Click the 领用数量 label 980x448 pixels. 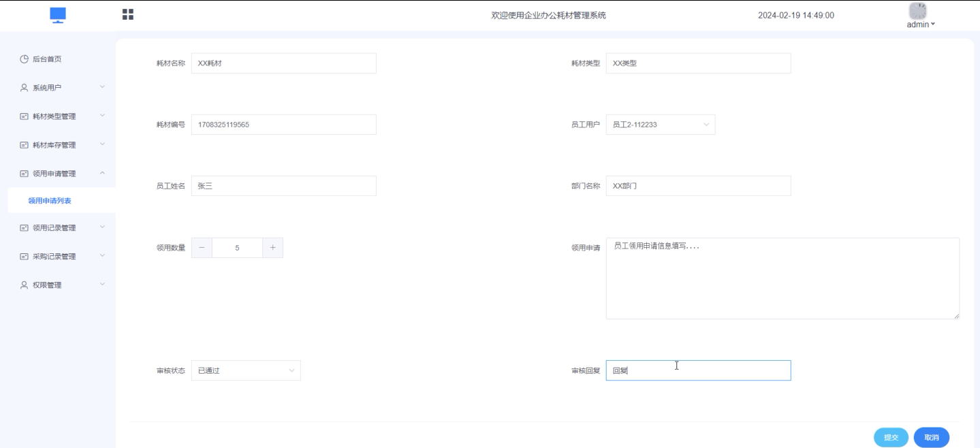point(171,248)
